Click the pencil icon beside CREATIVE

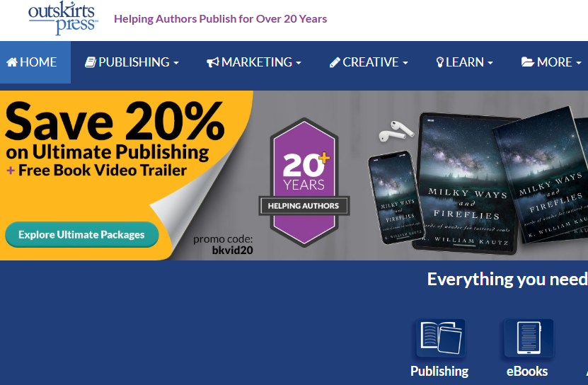tap(335, 62)
